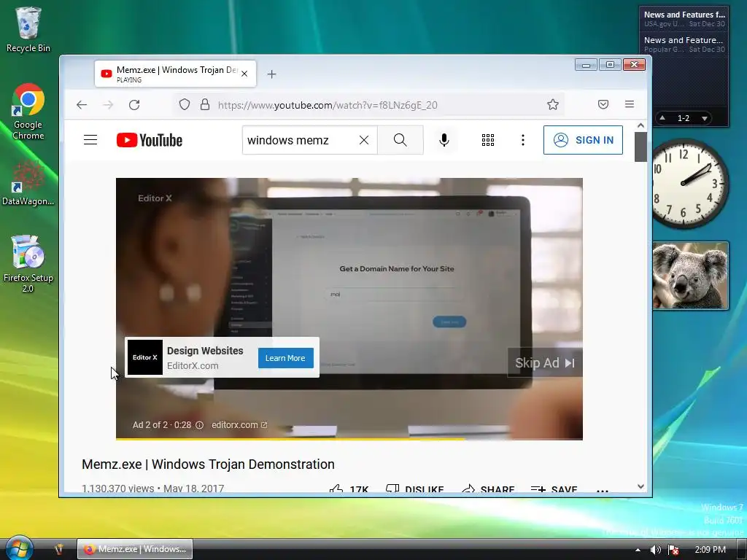
Task: Click the page scrollbar thumb
Action: tap(640, 147)
